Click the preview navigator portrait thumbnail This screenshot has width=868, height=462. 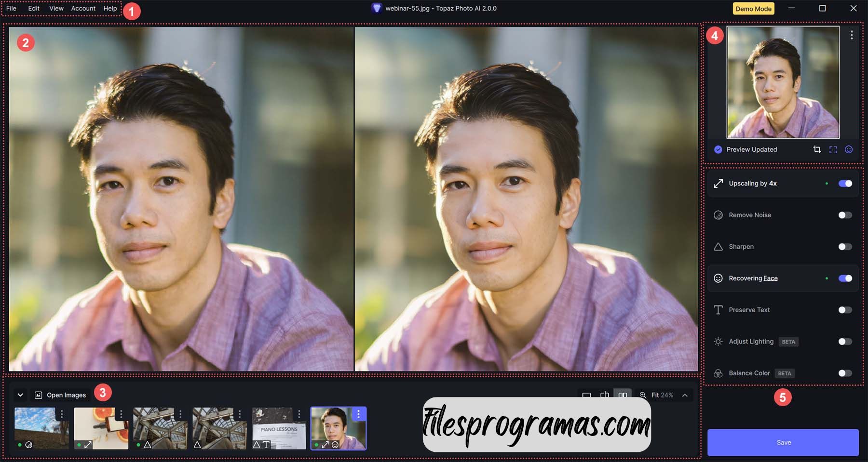coord(783,82)
